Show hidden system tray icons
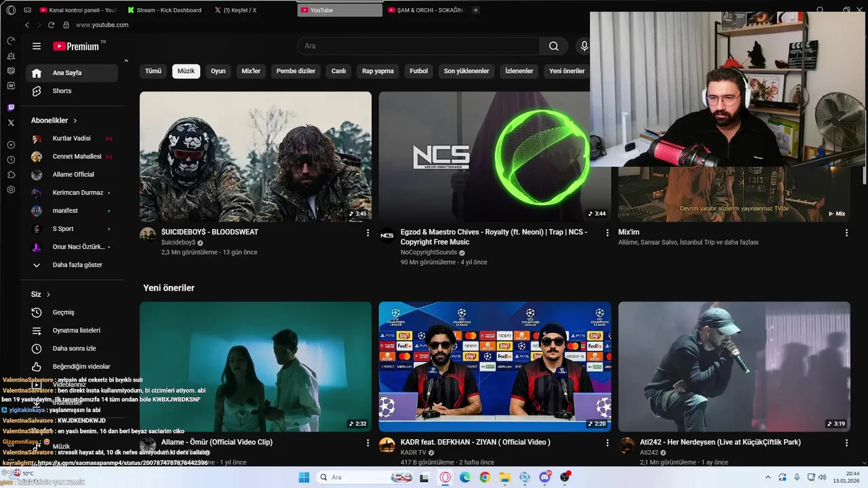868x488 pixels. click(768, 477)
